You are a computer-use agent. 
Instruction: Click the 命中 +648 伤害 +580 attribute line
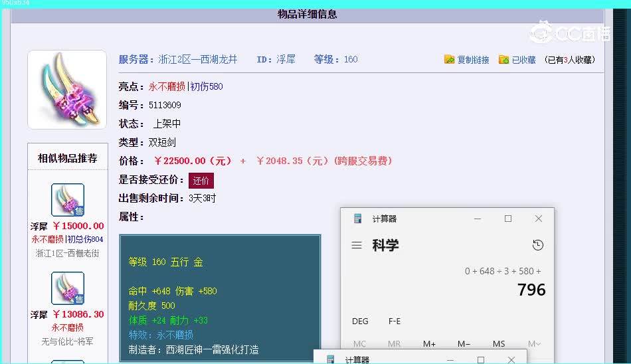tap(173, 291)
